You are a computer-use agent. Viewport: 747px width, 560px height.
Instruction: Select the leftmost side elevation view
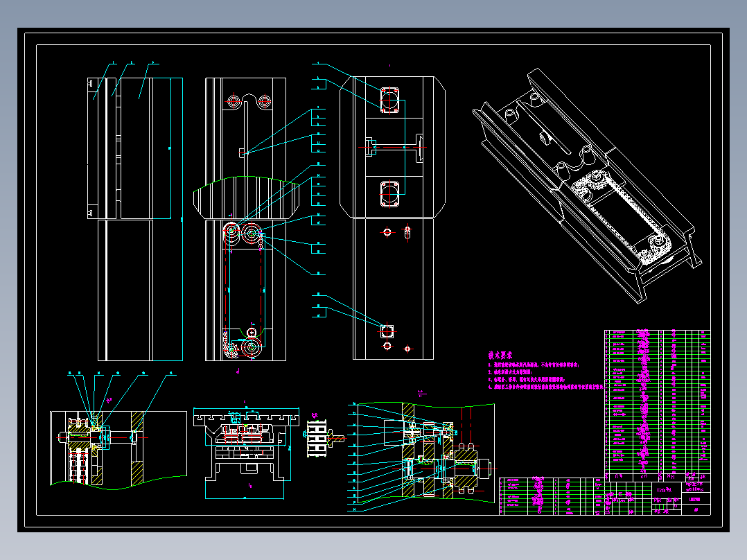pyautogui.click(x=135, y=219)
